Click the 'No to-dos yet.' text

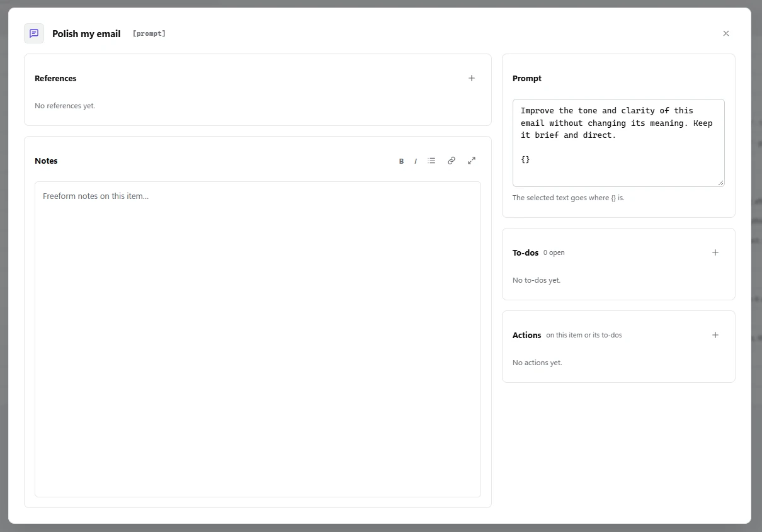(x=537, y=280)
